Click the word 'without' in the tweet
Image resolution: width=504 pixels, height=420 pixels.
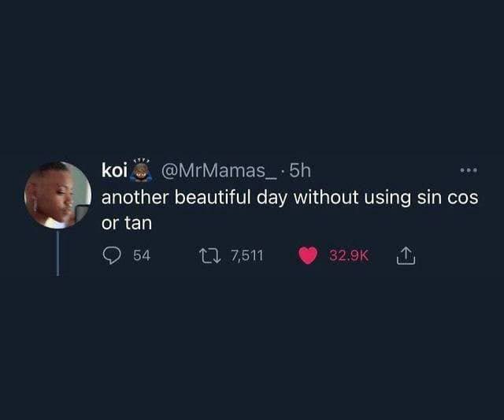(326, 197)
